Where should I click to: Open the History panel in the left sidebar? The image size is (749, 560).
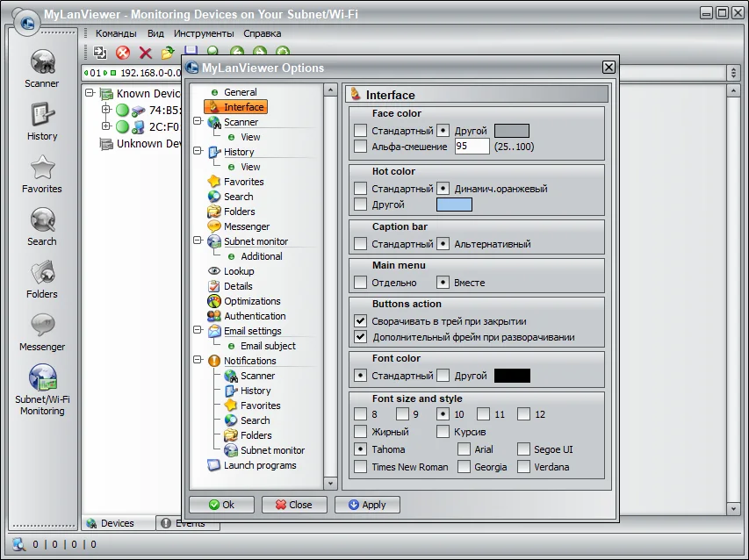[42, 122]
